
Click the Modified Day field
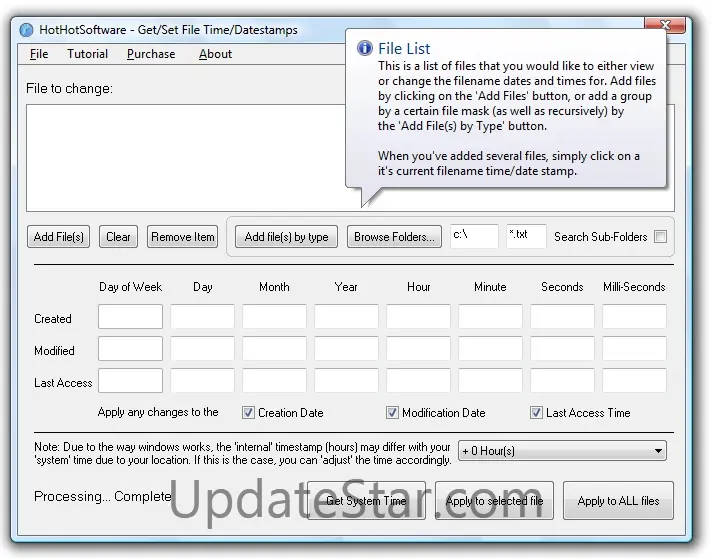click(x=203, y=348)
